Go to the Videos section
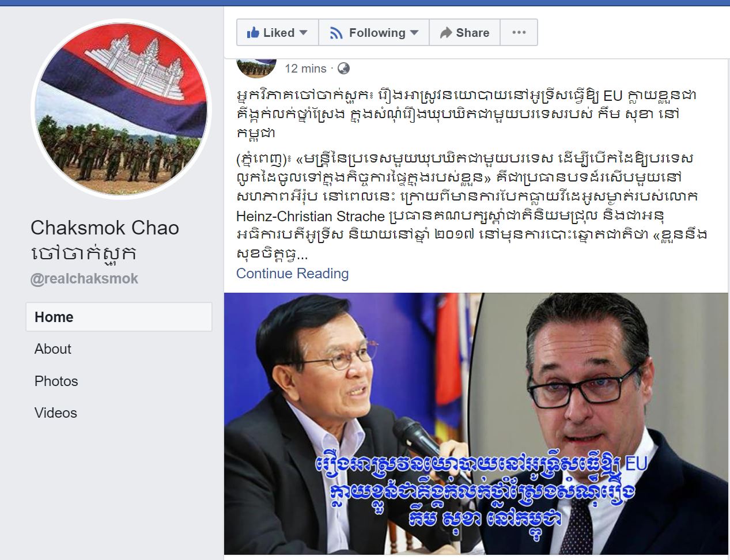The image size is (730, 560). point(56,413)
